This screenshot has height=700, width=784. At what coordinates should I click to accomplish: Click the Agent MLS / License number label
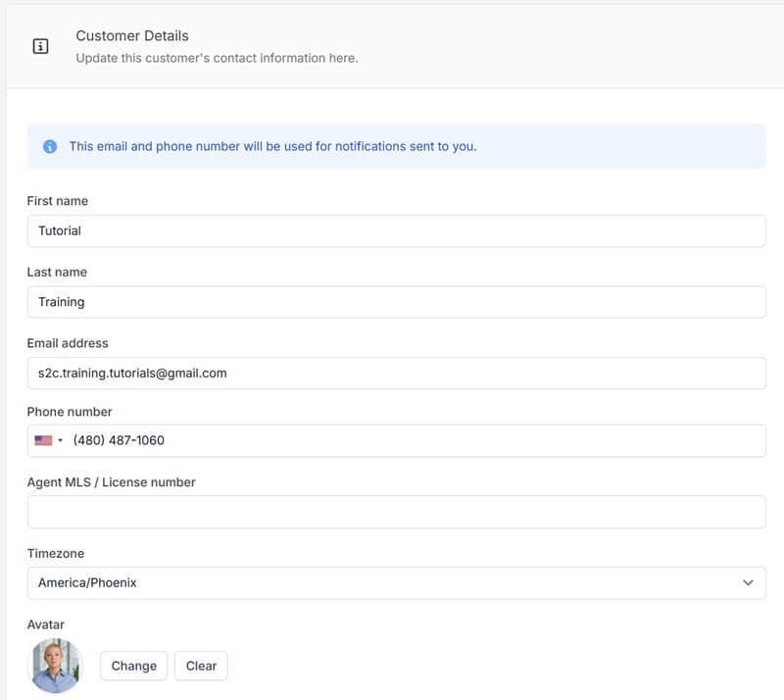[x=111, y=482]
